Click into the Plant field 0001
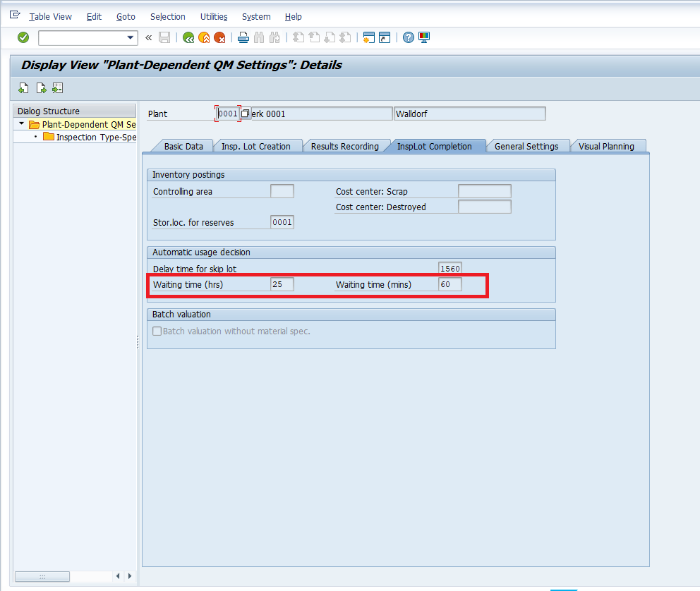 [228, 114]
